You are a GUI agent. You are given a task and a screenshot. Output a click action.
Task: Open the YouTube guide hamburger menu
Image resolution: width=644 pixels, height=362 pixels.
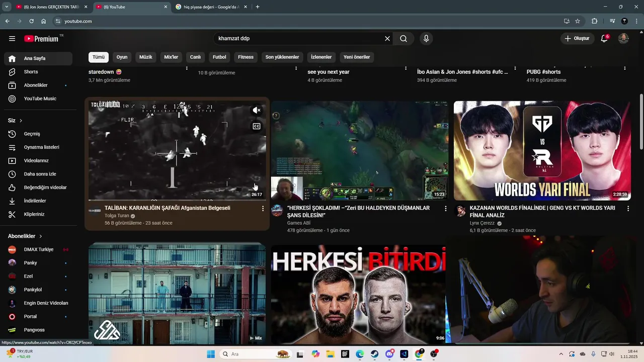(x=12, y=39)
